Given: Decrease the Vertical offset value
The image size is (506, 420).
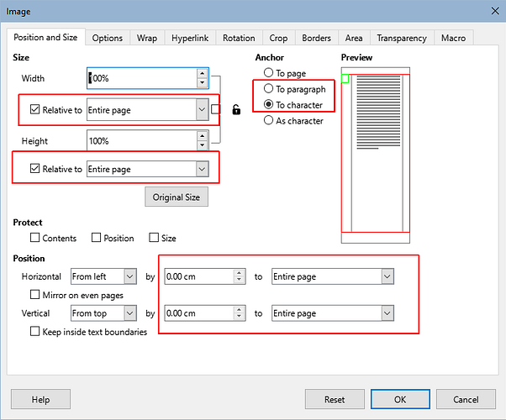Looking at the screenshot, I should [x=239, y=317].
